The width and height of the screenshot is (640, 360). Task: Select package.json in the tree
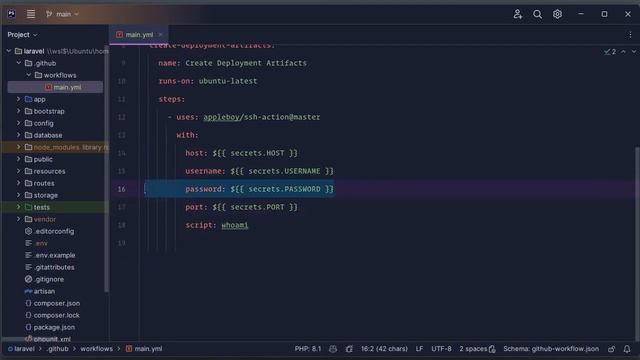pos(50,327)
